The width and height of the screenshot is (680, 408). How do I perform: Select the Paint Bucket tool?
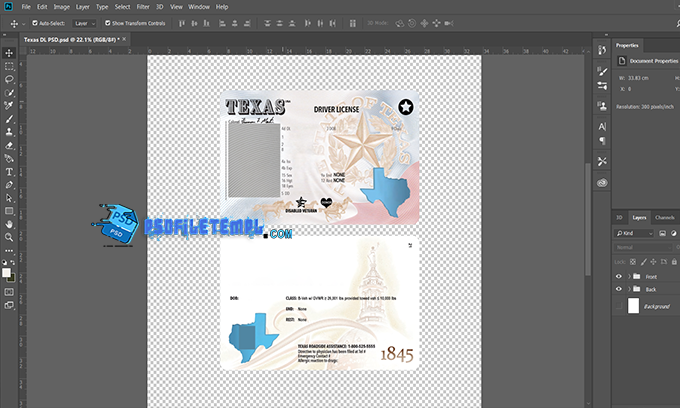[x=9, y=158]
